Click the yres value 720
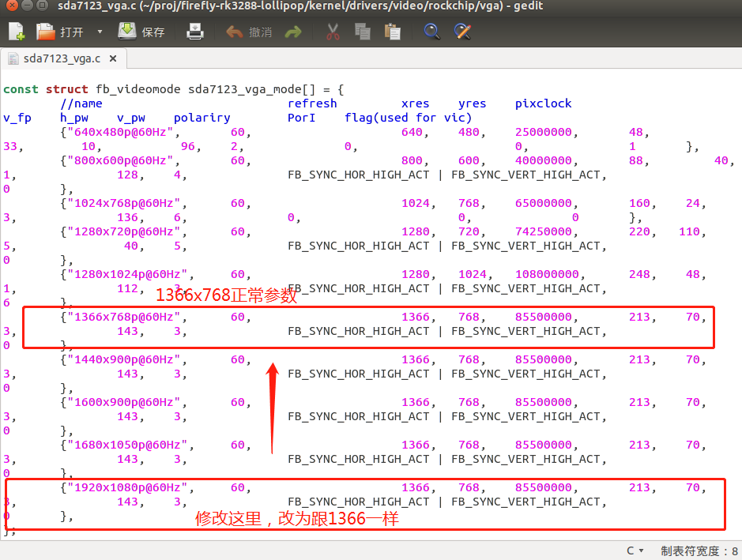This screenshot has height=560, width=742. [x=469, y=231]
